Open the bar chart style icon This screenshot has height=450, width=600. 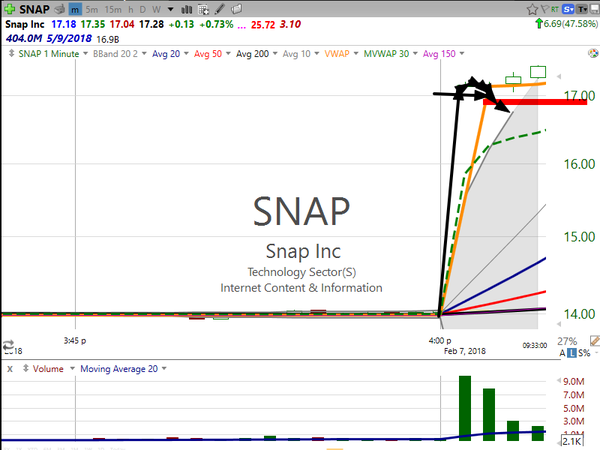click(186, 9)
